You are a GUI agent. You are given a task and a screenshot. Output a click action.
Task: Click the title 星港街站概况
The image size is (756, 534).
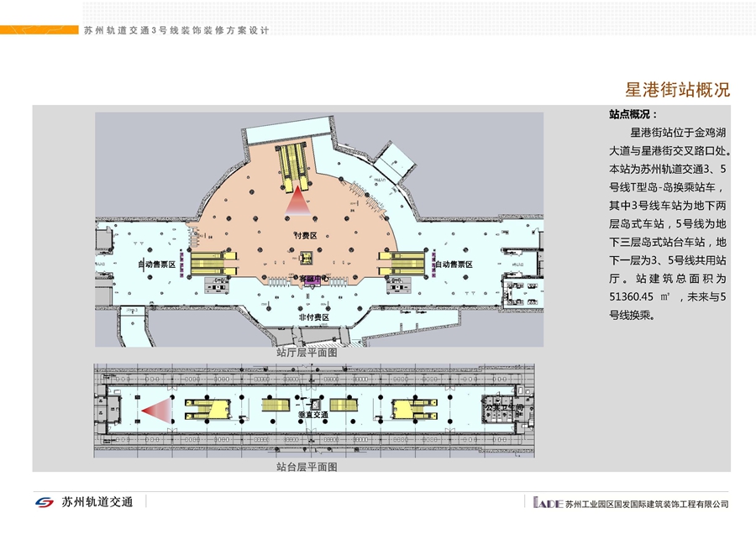(x=677, y=90)
